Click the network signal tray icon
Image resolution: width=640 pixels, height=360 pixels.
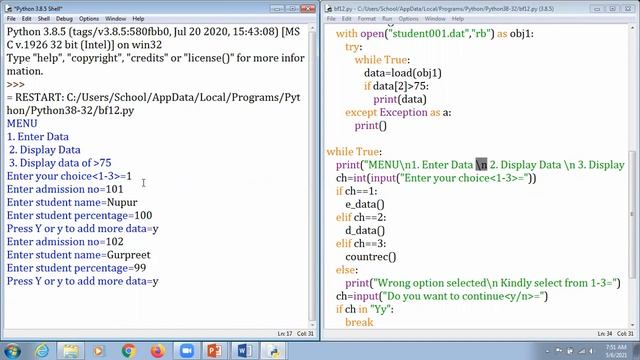click(582, 351)
